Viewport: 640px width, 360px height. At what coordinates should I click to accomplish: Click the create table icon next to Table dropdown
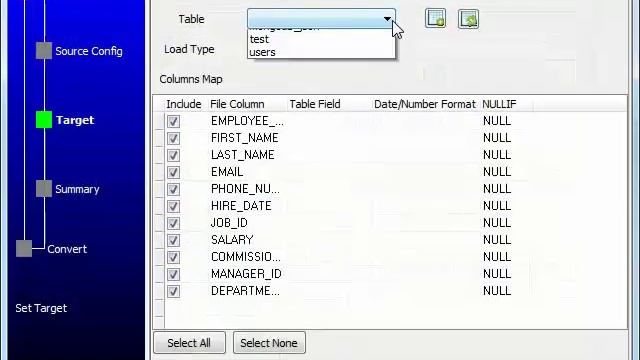(x=435, y=18)
